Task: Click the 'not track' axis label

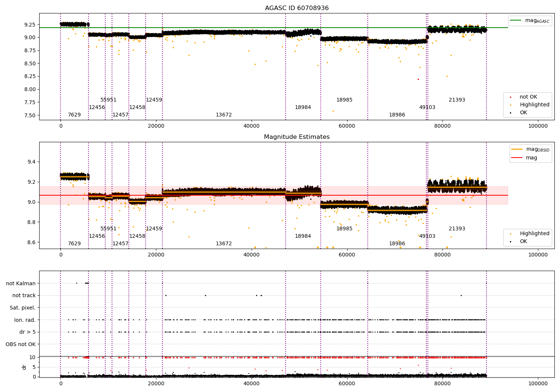Action: point(24,296)
